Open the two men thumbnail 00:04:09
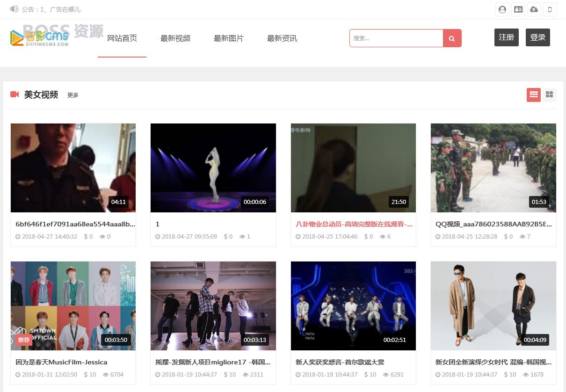 (x=493, y=306)
